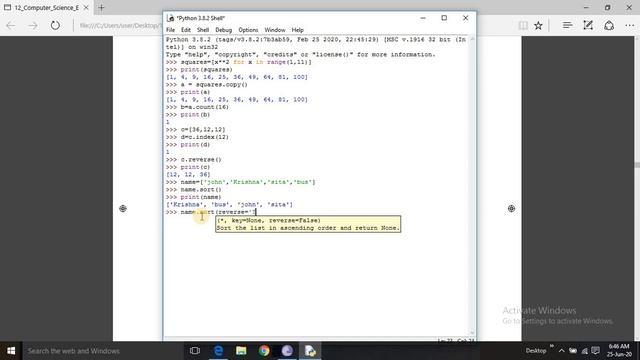Open File Explorer from taskbar

click(x=241, y=351)
